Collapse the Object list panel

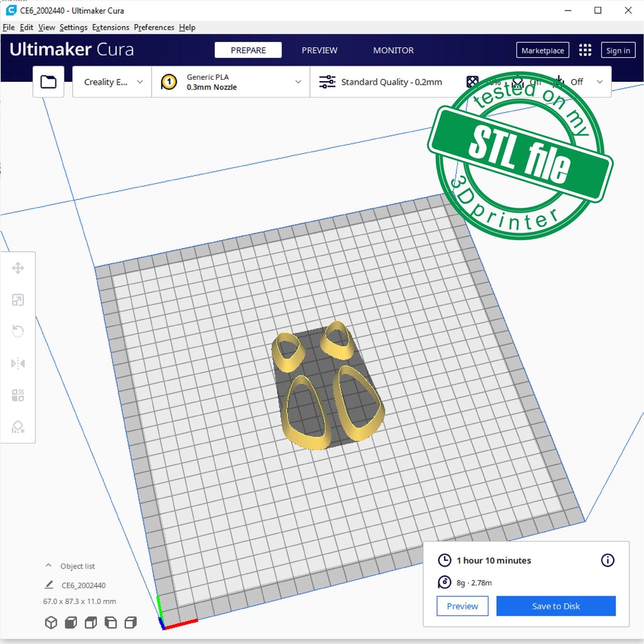pyautogui.click(x=48, y=566)
